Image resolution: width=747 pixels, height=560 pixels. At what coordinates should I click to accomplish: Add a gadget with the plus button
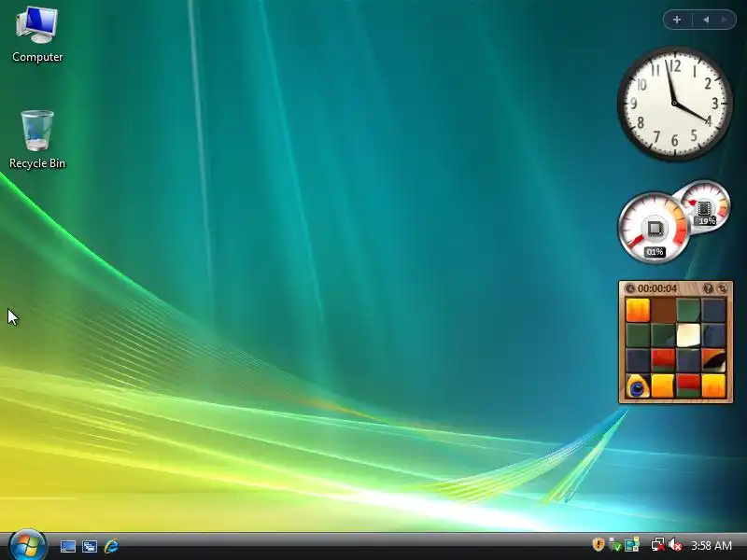pyautogui.click(x=677, y=20)
